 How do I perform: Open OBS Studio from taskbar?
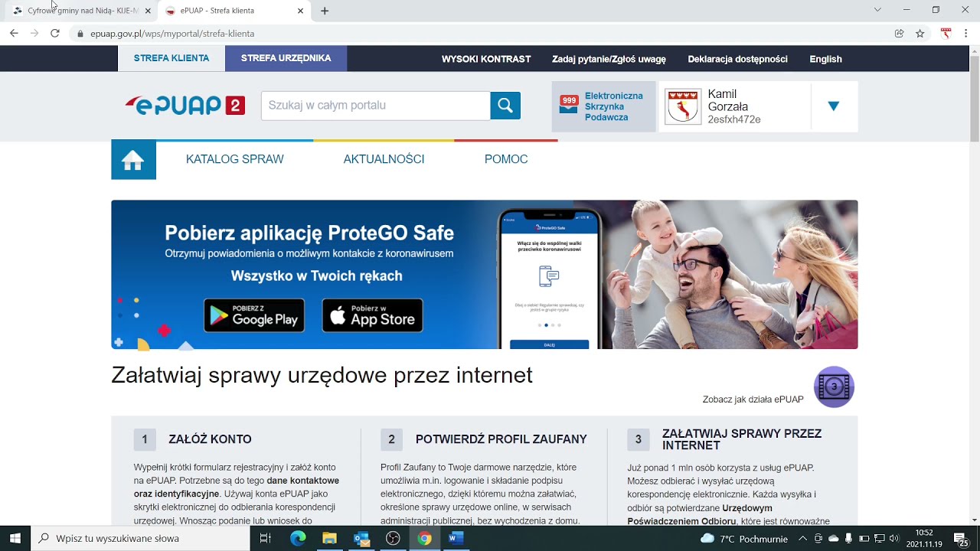point(393,539)
